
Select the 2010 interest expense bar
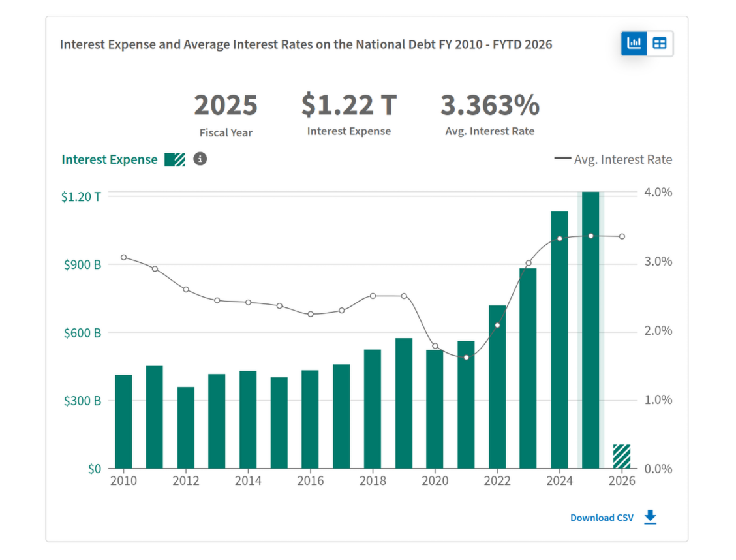point(123,422)
